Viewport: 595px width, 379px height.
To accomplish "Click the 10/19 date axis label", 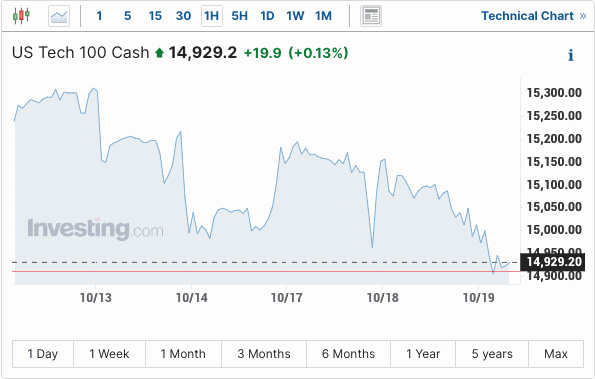I will (x=479, y=298).
